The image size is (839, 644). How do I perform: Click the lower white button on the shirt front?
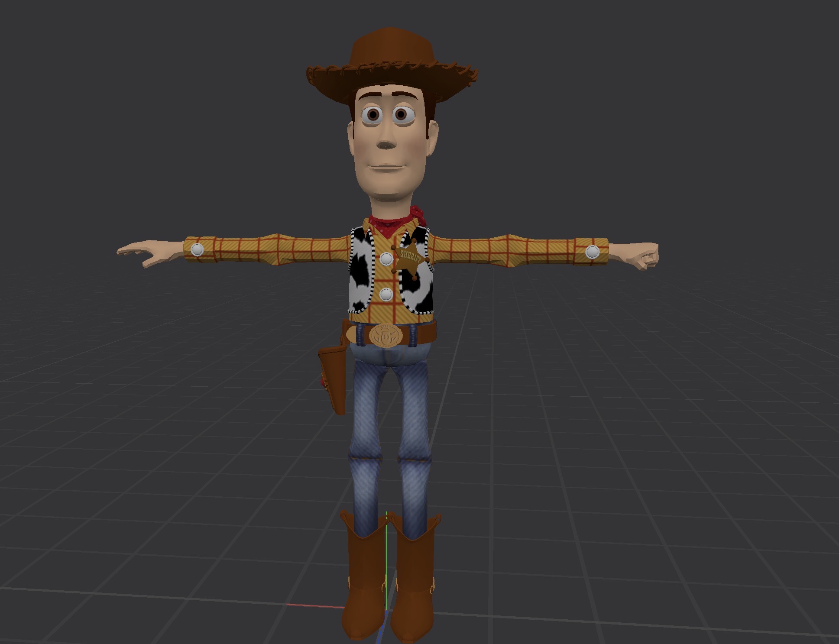[385, 294]
